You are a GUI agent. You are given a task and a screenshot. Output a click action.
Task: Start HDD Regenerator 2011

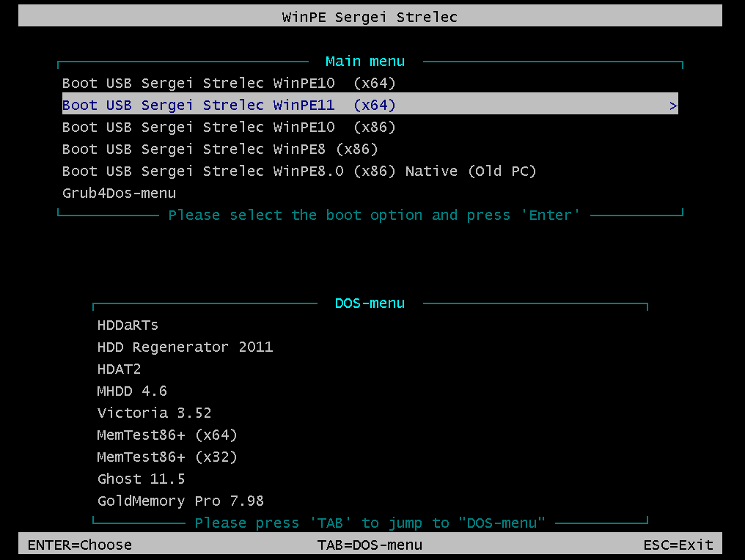coord(185,347)
